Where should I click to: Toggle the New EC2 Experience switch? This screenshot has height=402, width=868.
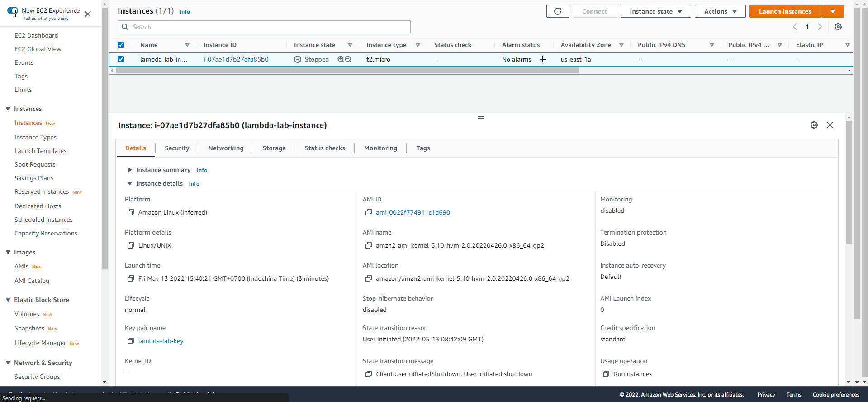pyautogui.click(x=13, y=11)
